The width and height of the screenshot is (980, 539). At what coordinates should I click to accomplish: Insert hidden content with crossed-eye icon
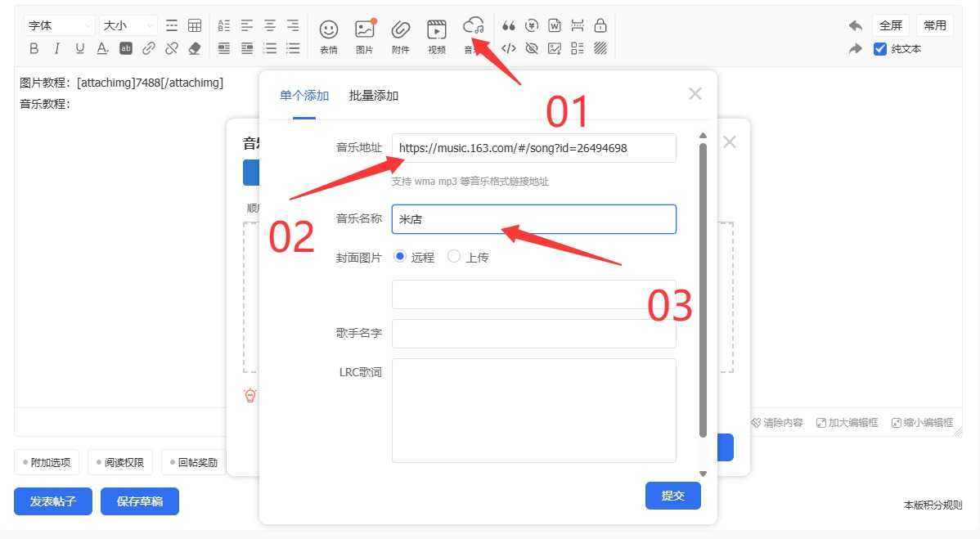[x=532, y=49]
